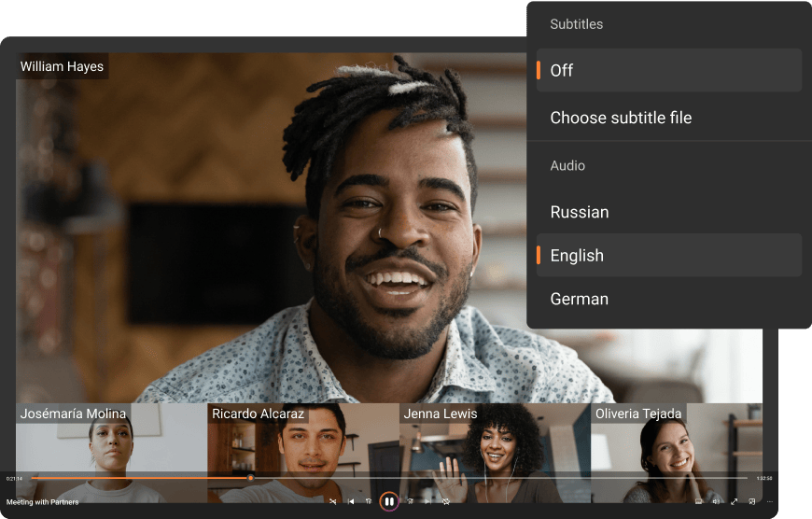812x519 pixels.
Task: Pause the video playback
Action: pyautogui.click(x=389, y=501)
